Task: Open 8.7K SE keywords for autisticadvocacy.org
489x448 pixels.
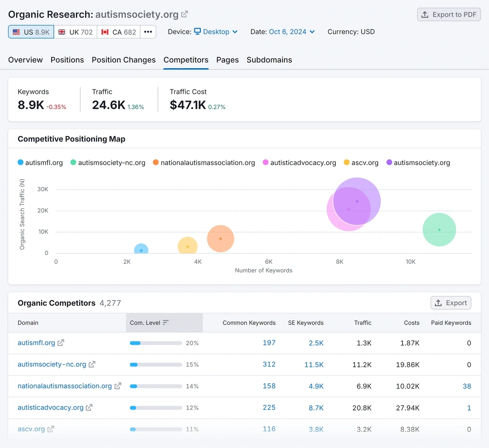Action: pos(316,408)
